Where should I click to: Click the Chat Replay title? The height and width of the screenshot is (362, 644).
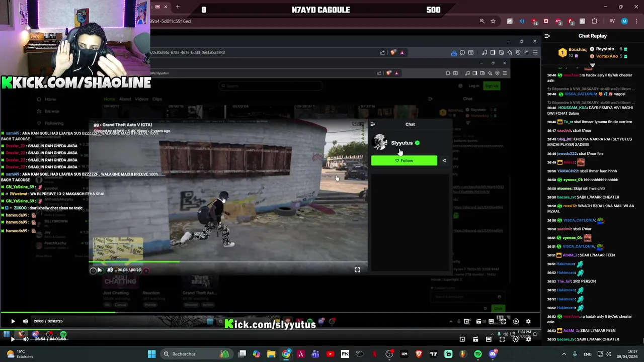point(592,36)
